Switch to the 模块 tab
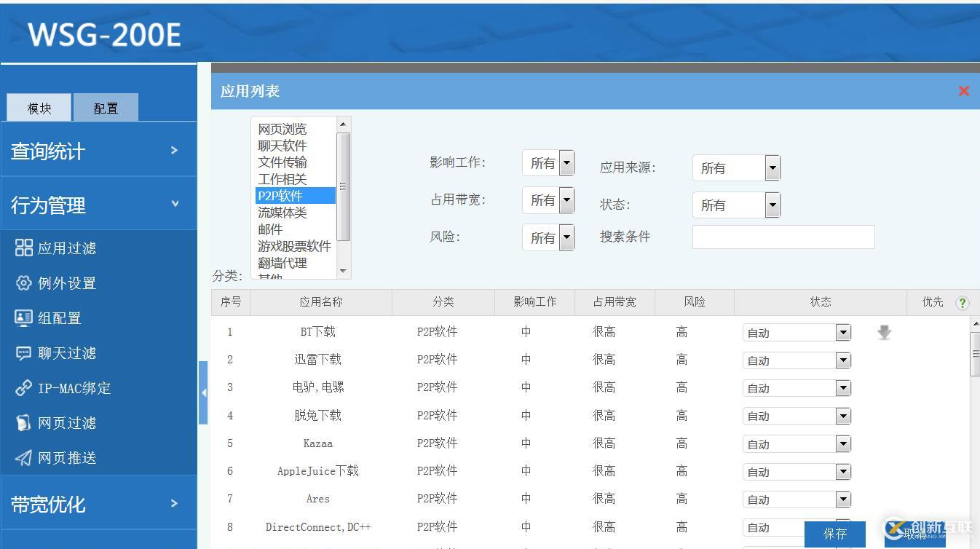Screen dimensions: 980x549 click(x=39, y=108)
